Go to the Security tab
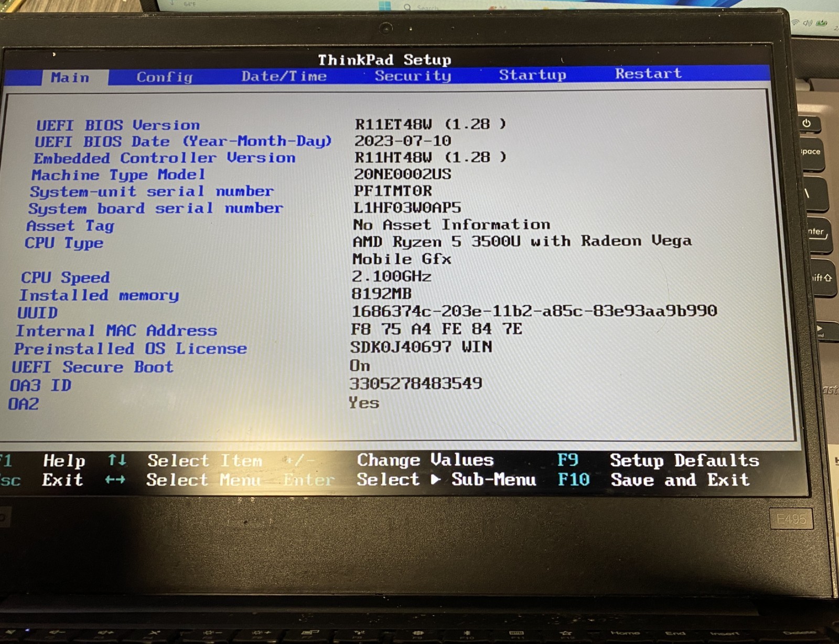The image size is (839, 644). click(413, 76)
